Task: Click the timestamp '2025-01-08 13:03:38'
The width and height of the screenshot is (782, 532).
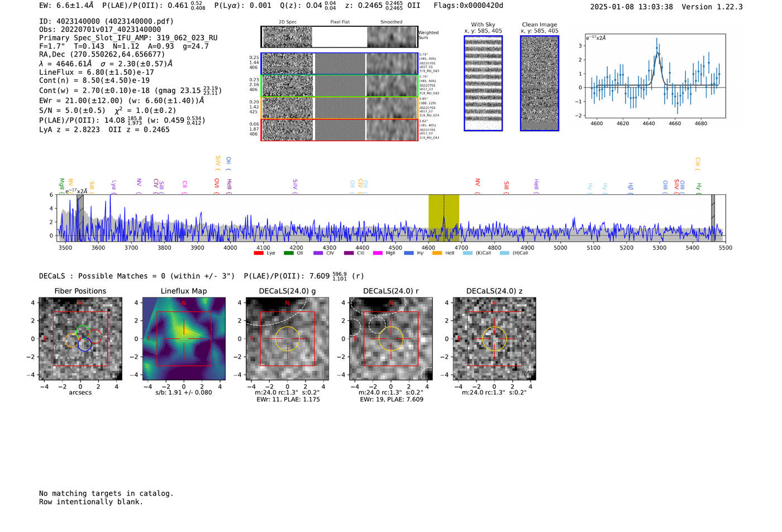Action: pyautogui.click(x=631, y=7)
